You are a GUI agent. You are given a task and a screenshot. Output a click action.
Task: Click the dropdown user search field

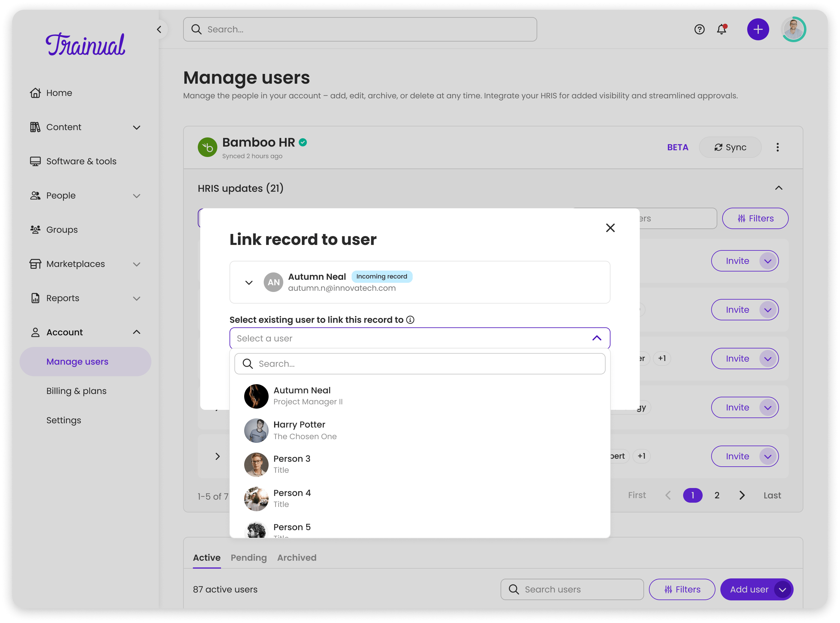tap(420, 364)
